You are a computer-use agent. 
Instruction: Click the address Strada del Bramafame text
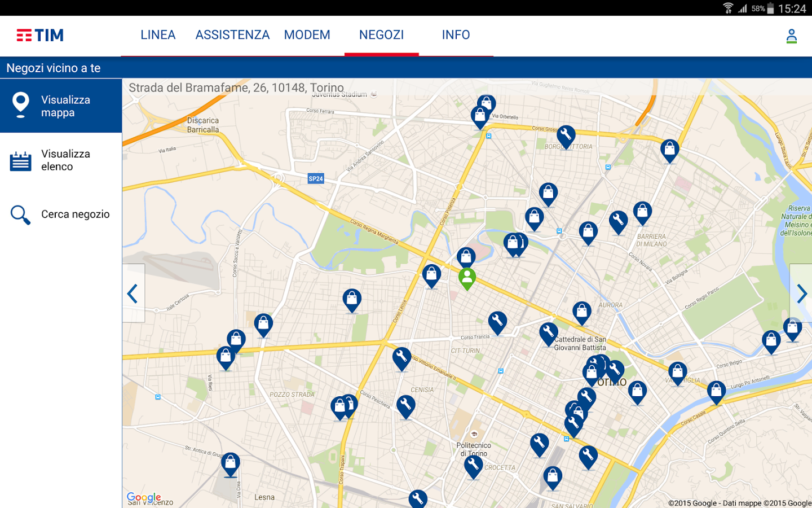[x=236, y=87]
